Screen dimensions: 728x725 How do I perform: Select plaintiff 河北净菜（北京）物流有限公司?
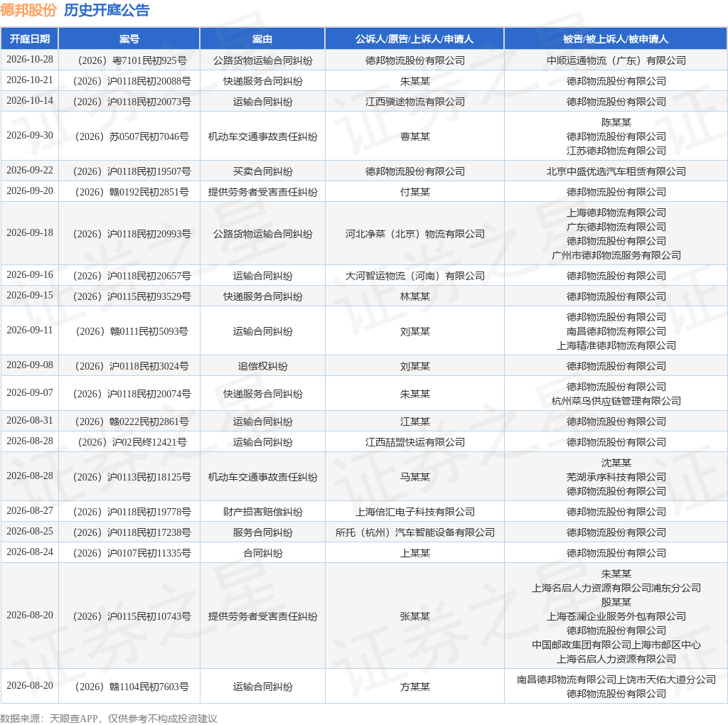point(415,234)
